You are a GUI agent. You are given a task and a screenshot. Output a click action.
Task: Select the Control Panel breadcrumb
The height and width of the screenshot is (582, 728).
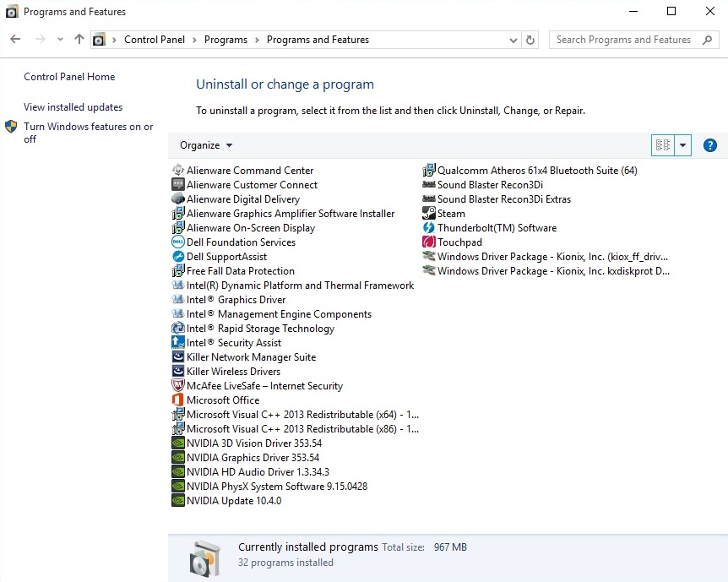[155, 40]
